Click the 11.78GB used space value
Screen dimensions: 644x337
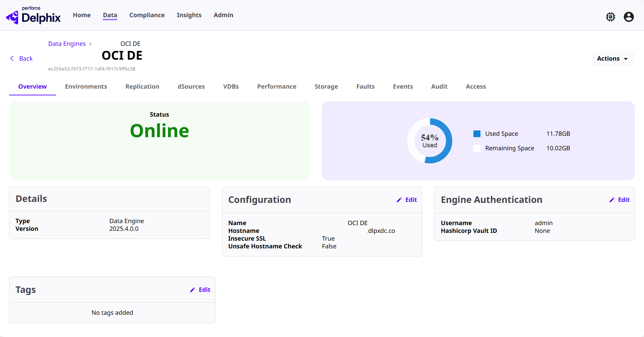pyautogui.click(x=558, y=134)
